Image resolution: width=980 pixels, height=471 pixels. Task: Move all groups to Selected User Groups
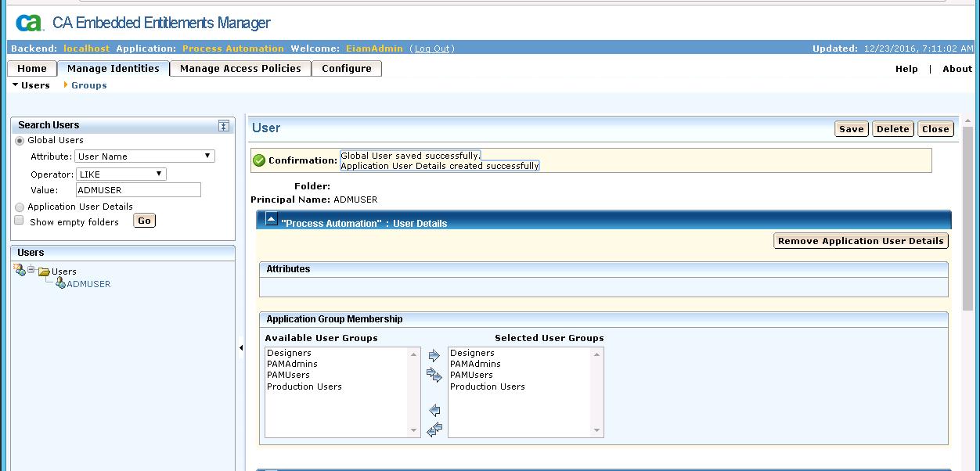(434, 376)
